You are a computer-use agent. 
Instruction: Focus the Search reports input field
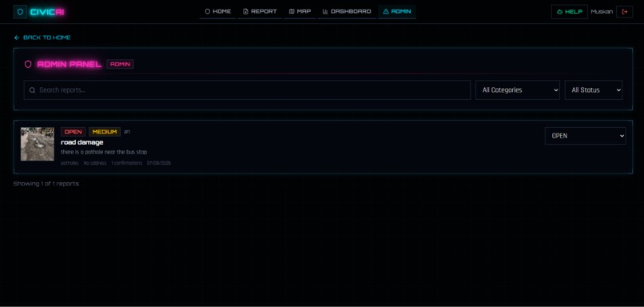point(247,90)
